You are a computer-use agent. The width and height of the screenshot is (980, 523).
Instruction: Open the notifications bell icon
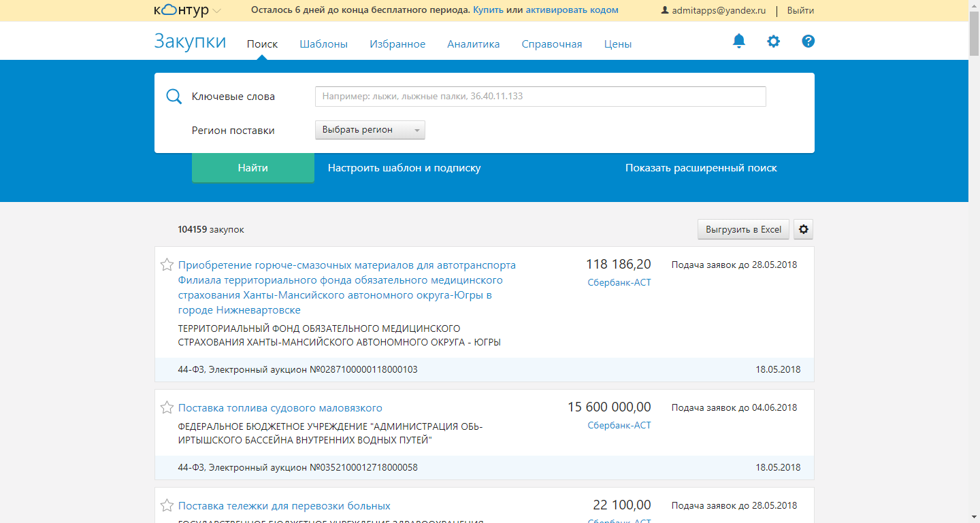(x=738, y=41)
